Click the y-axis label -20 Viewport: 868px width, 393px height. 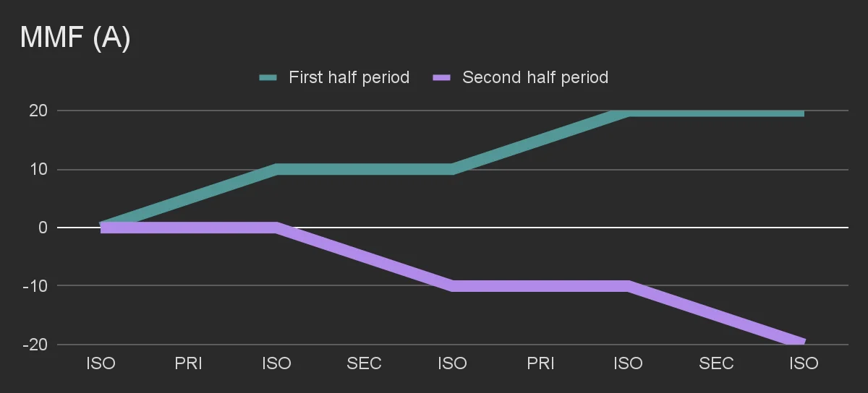35,345
